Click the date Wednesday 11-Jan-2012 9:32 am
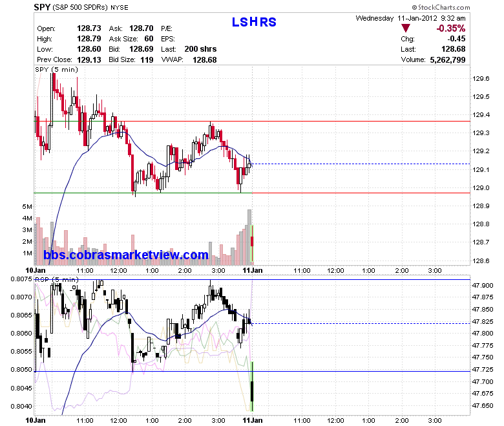This screenshot has height=426, width=504. coord(410,18)
